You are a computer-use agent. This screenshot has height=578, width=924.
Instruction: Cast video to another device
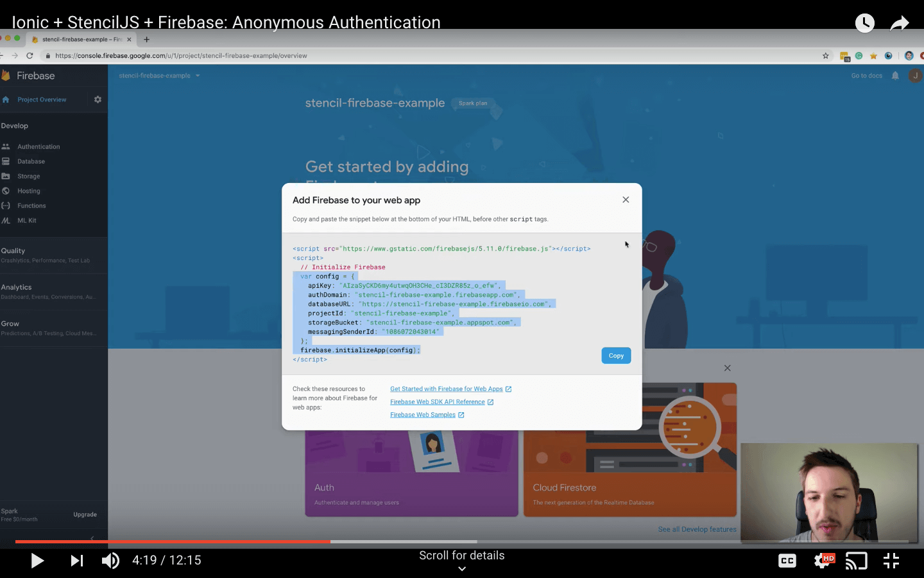pos(857,561)
